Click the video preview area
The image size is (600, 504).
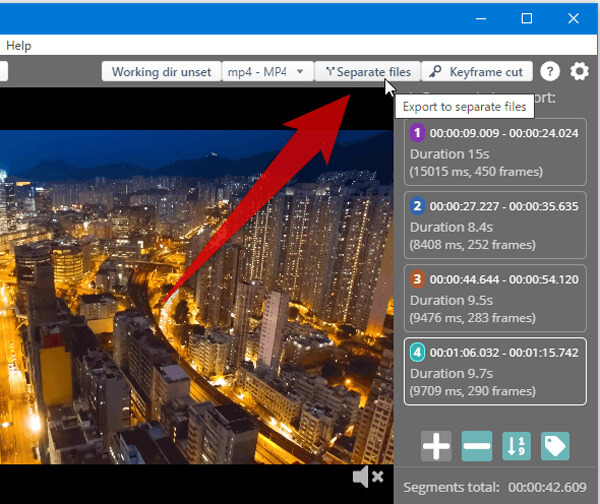pos(196,297)
